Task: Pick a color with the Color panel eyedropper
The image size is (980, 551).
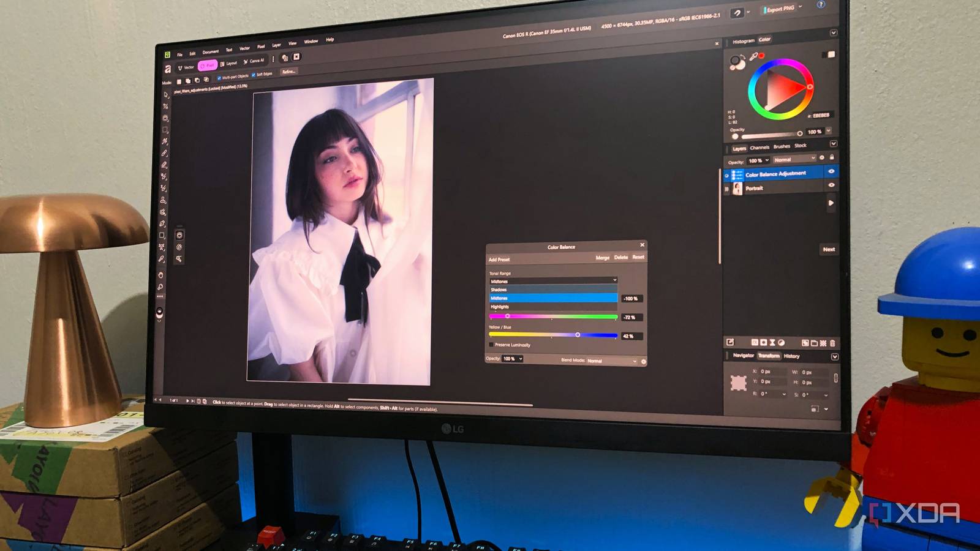Action: [x=753, y=55]
